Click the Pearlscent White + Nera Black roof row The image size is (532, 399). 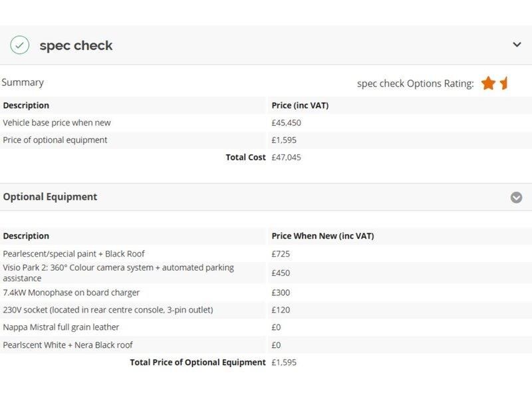coord(266,344)
